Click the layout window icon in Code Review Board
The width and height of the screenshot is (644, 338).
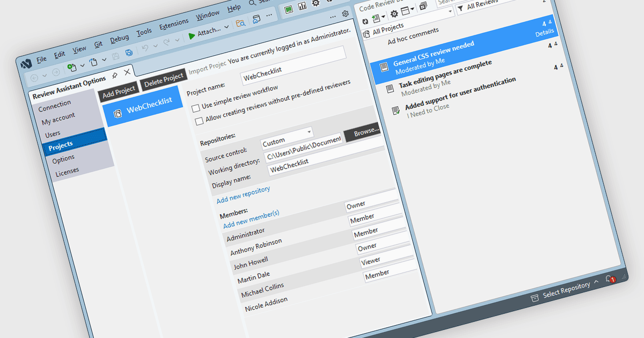[x=406, y=11]
